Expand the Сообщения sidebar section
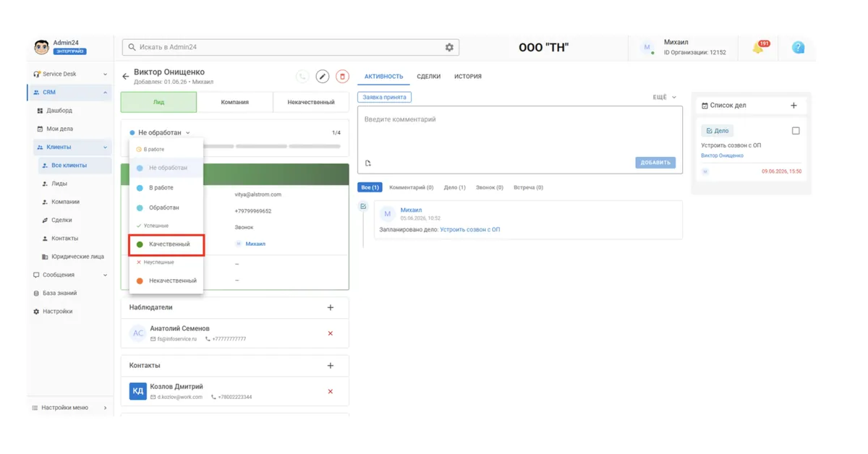The width and height of the screenshot is (868, 454). tap(105, 275)
